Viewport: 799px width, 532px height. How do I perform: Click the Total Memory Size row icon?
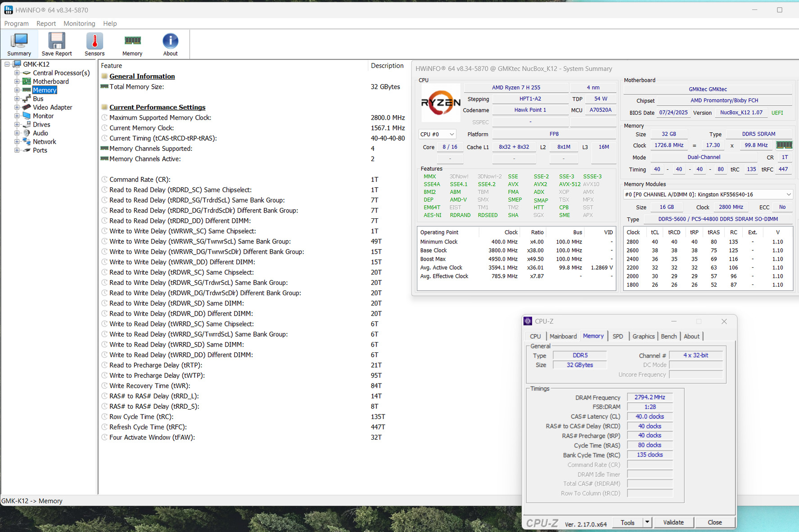click(x=104, y=86)
